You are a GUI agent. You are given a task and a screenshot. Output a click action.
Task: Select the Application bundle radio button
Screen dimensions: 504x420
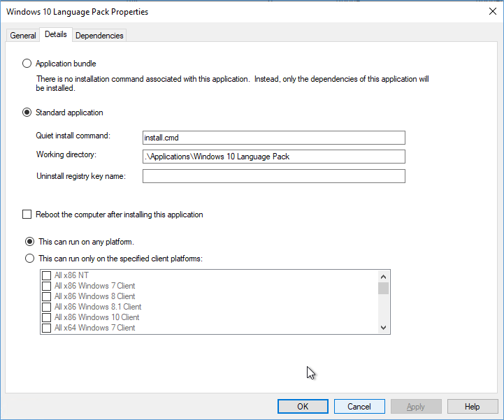[x=27, y=64]
